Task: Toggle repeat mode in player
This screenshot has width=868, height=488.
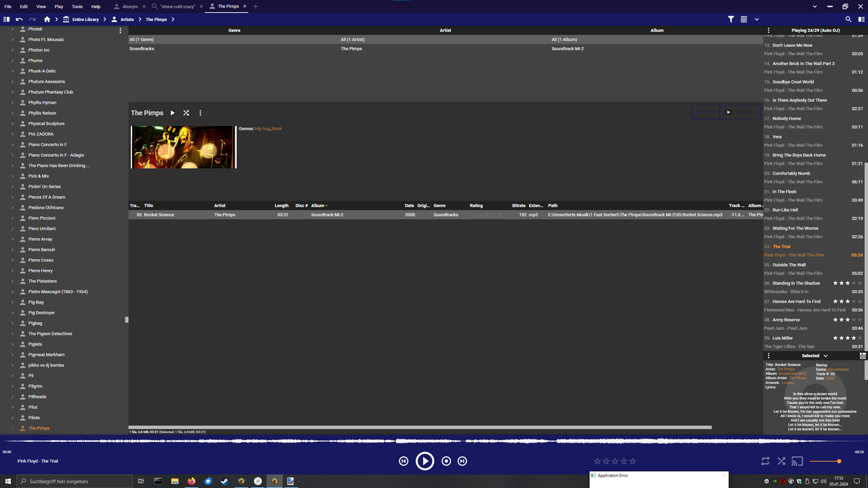Action: (765, 461)
